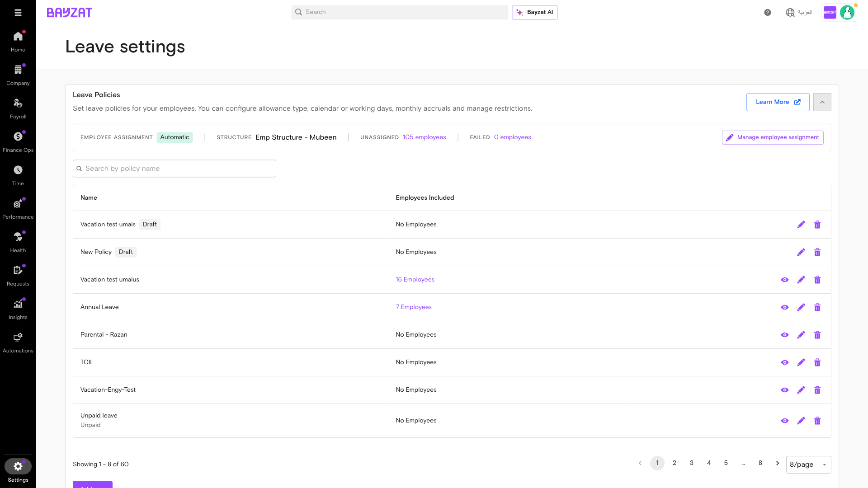Open Bayzat AI assistant

pyautogui.click(x=535, y=13)
